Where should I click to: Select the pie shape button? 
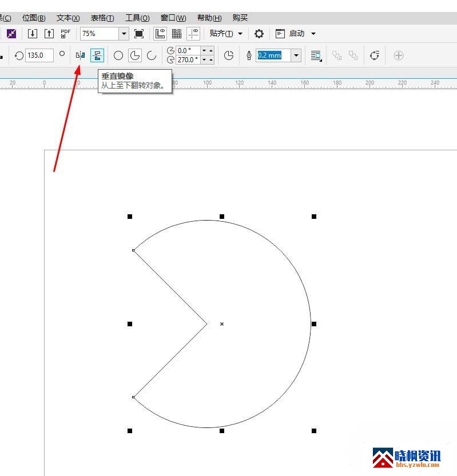coord(135,55)
